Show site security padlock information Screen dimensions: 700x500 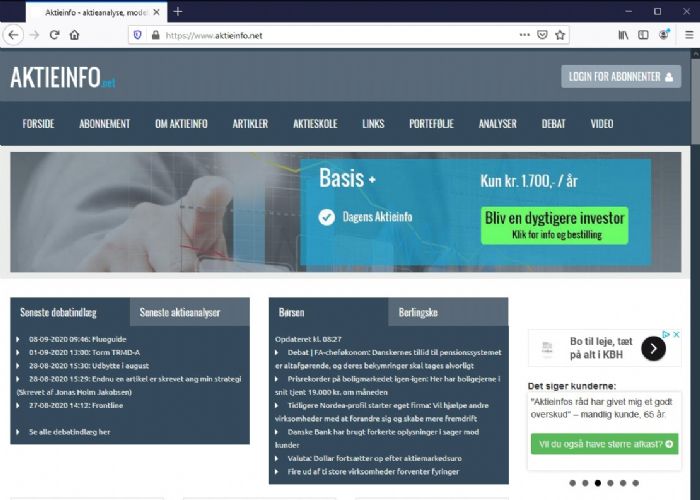pos(155,35)
